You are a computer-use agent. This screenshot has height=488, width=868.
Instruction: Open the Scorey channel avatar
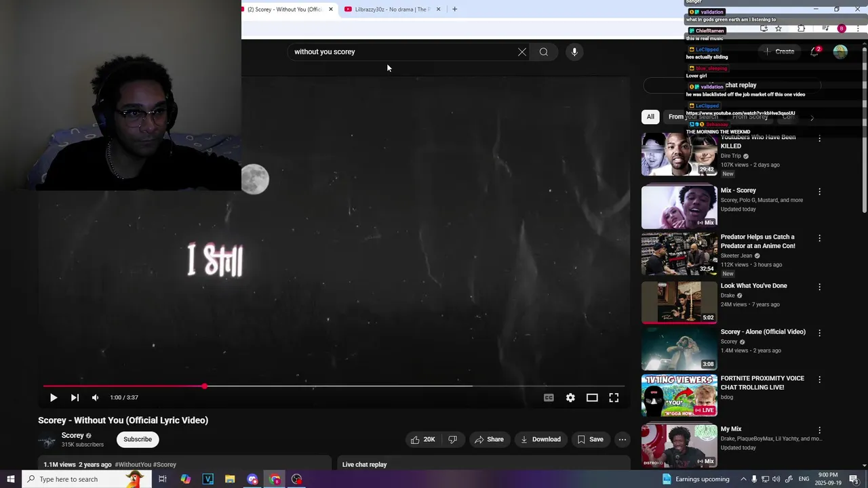tap(47, 441)
